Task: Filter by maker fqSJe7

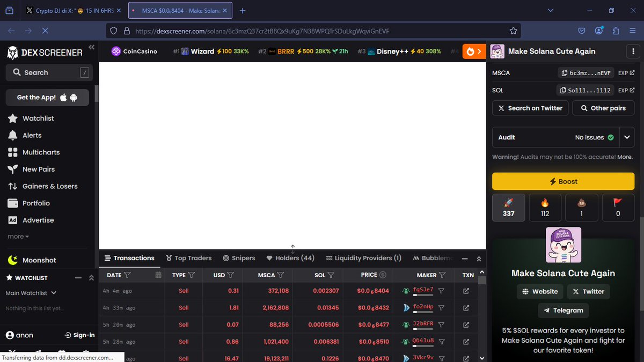Action: point(441,291)
